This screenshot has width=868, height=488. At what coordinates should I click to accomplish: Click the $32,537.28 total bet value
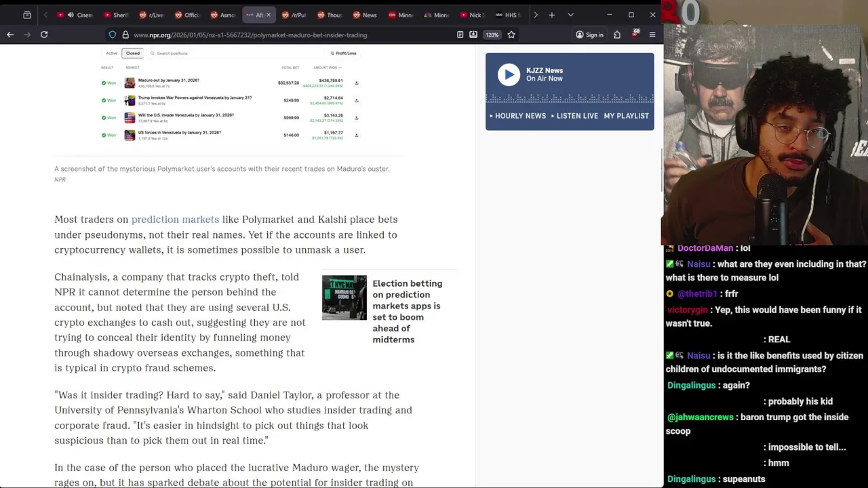pos(288,83)
